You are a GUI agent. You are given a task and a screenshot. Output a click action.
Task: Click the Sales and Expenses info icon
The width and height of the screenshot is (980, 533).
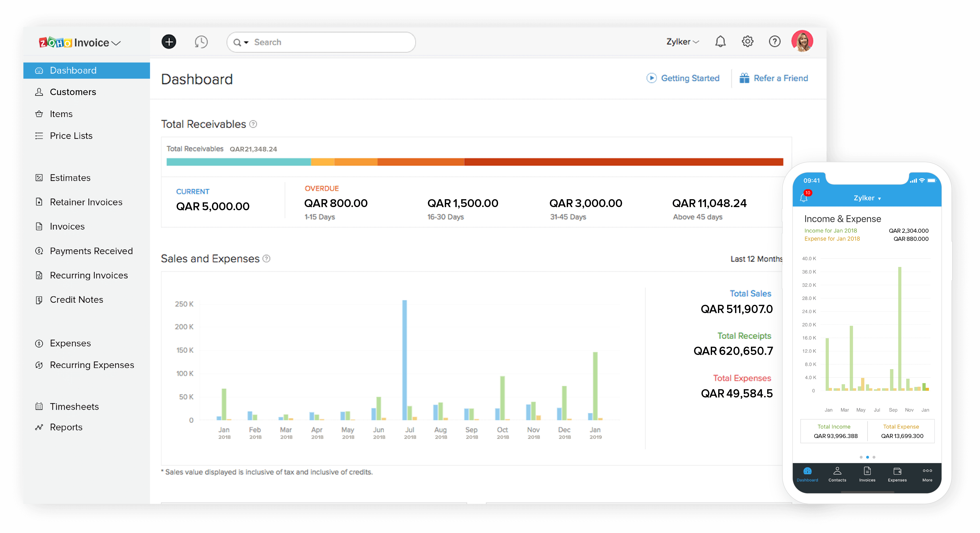coord(267,259)
